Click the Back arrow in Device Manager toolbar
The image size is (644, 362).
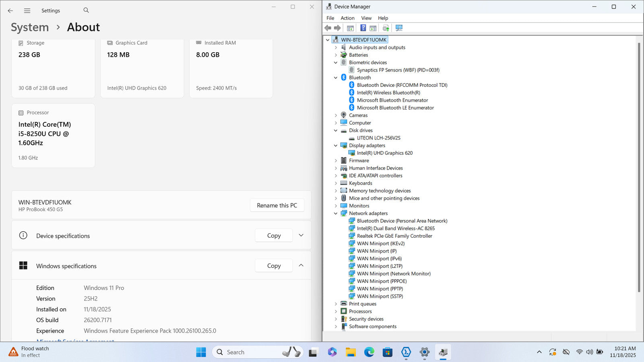[328, 28]
